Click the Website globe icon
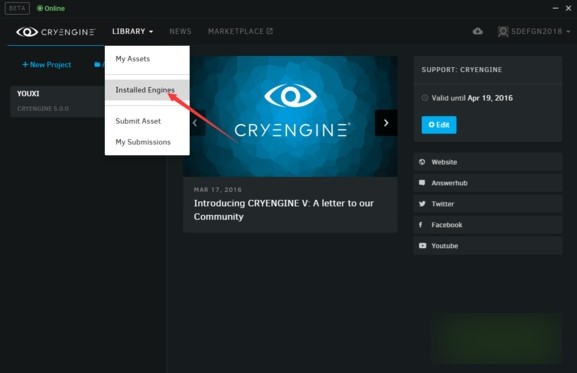The height and width of the screenshot is (373, 577). click(422, 162)
